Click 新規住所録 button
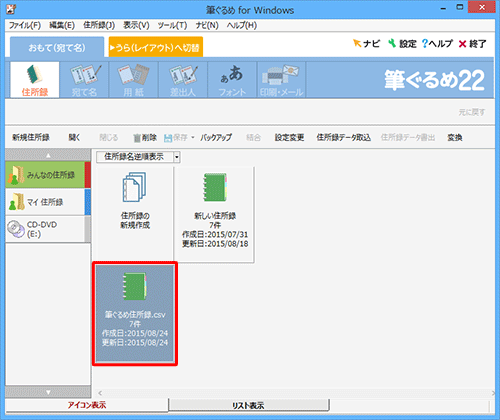Screen dimensions: 500x420 tap(31, 137)
